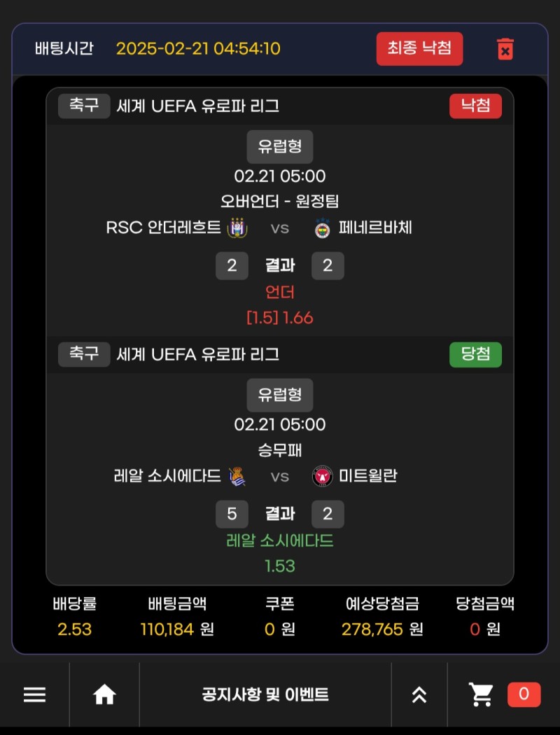Click the 278,765 예상당첨금 amount
This screenshot has width=560, height=735.
[372, 629]
